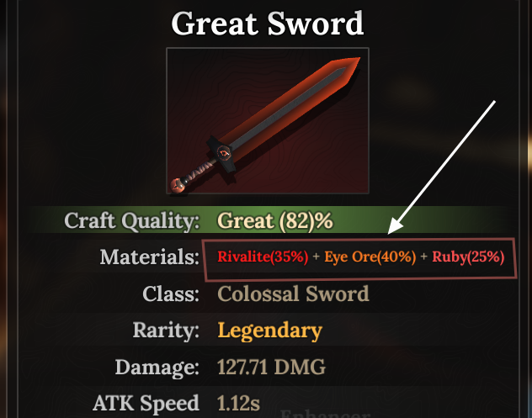Click the Ruby(25%) material label

click(468, 257)
